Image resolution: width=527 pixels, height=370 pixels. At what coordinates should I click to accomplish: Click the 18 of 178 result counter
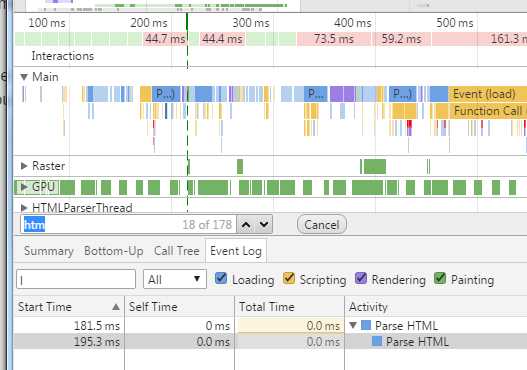207,224
